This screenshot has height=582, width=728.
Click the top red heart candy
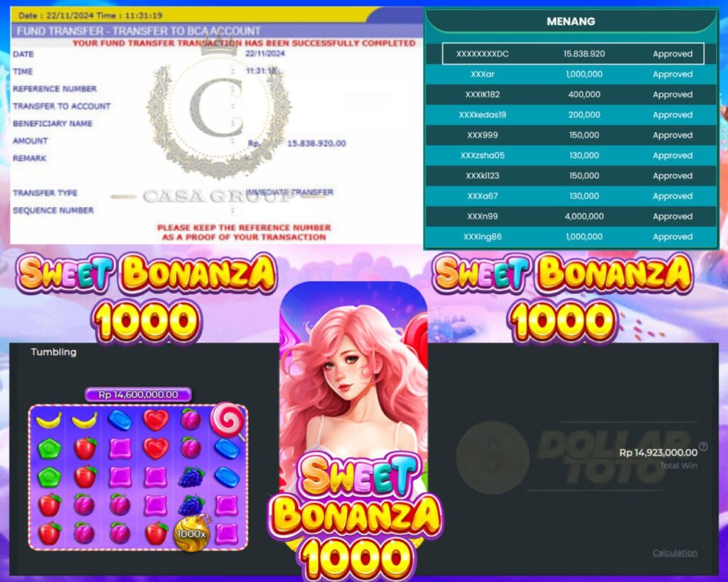[156, 419]
